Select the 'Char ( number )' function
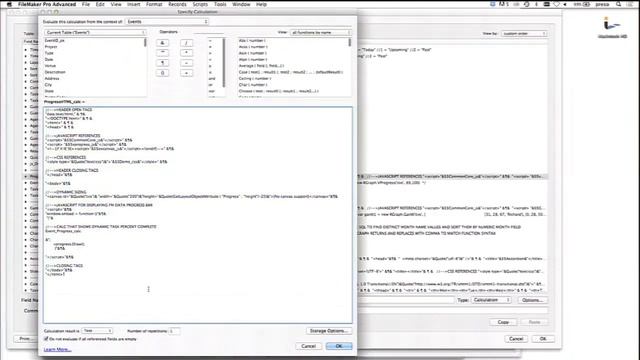This screenshot has height=360, width=640. point(253,84)
